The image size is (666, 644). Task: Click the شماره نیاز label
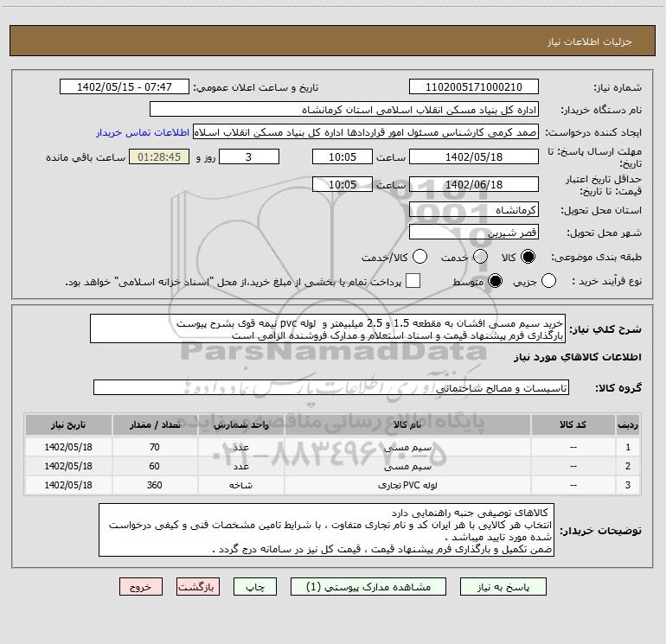618,87
